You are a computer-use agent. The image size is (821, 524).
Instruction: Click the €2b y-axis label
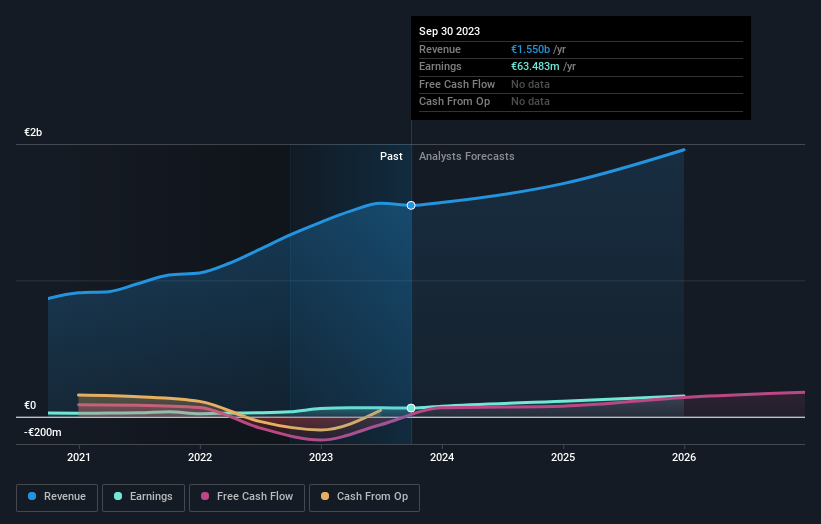point(33,132)
